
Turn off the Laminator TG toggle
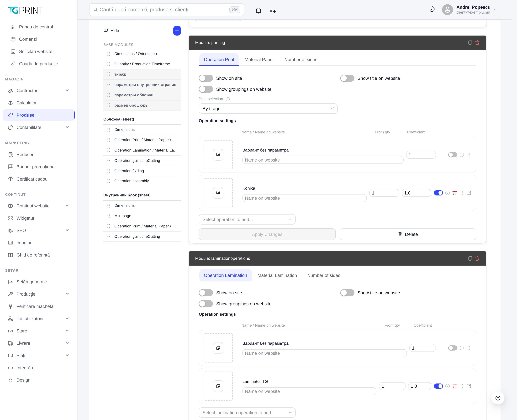pyautogui.click(x=438, y=386)
